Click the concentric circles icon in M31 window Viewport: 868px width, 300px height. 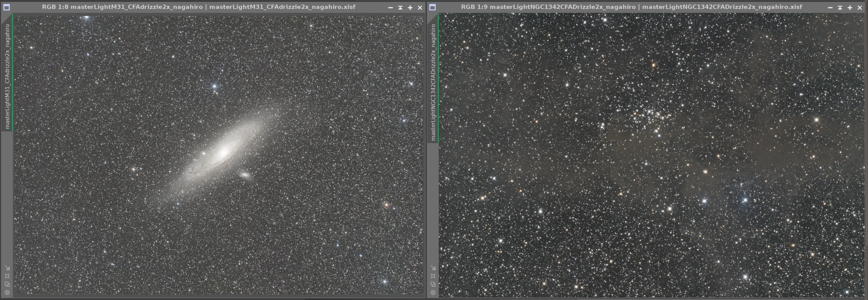7,293
